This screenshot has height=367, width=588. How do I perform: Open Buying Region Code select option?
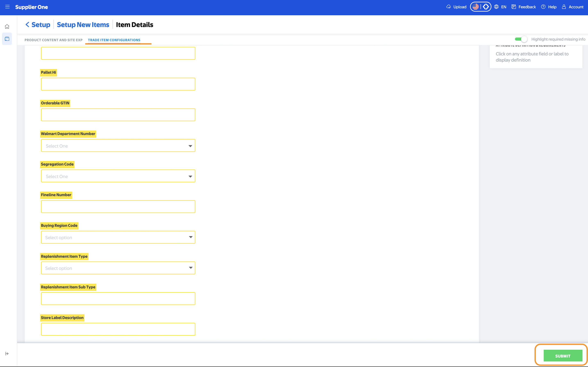[118, 237]
